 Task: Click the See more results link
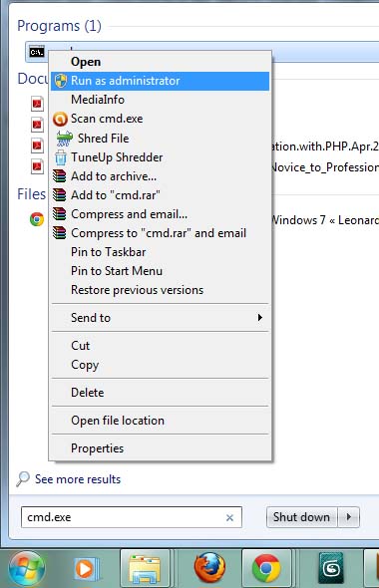click(78, 479)
